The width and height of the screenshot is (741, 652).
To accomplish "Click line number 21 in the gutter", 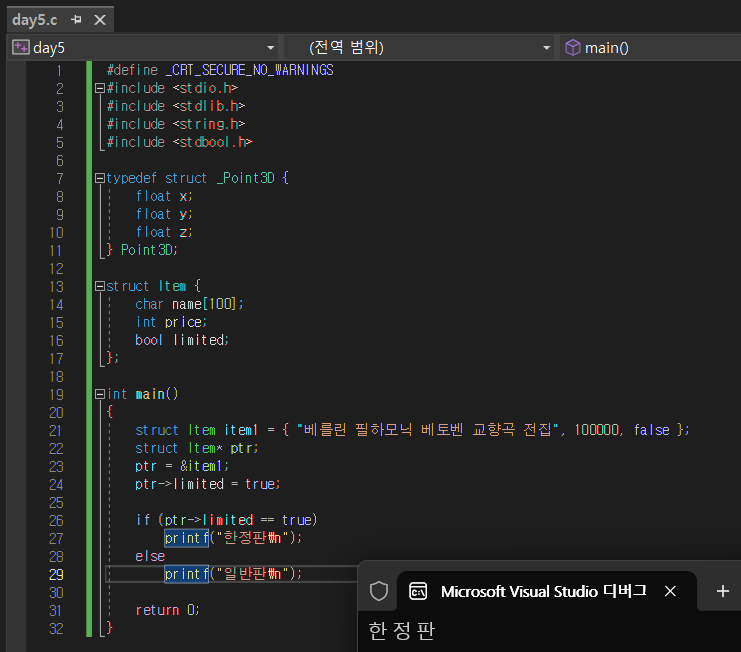I will [55, 431].
